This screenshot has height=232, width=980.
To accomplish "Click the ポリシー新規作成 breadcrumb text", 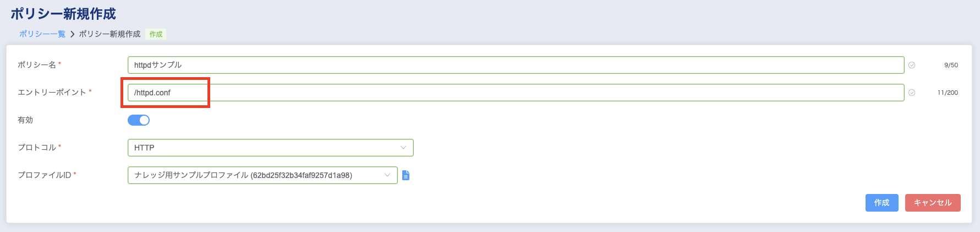I will pyautogui.click(x=110, y=34).
